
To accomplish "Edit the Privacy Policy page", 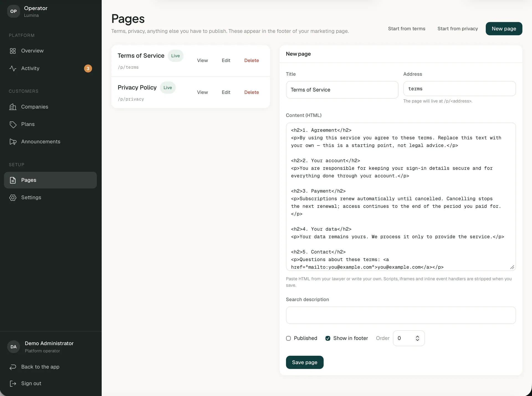I will 226,93.
